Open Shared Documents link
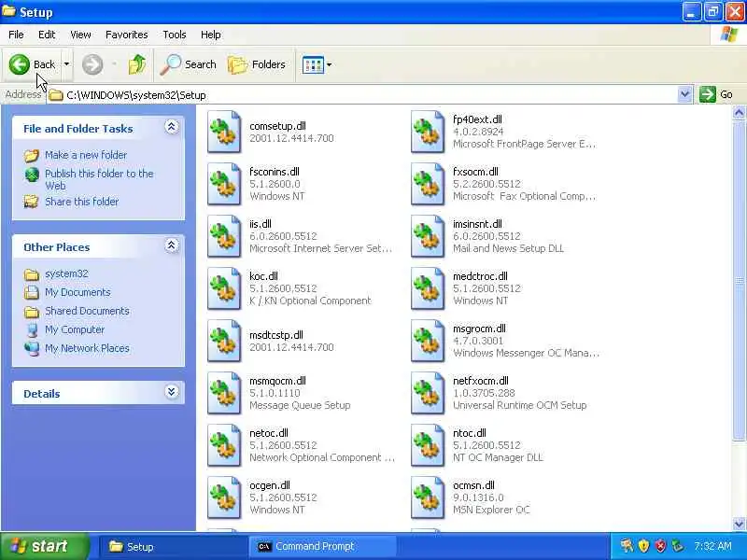The width and height of the screenshot is (747, 560). tap(87, 311)
